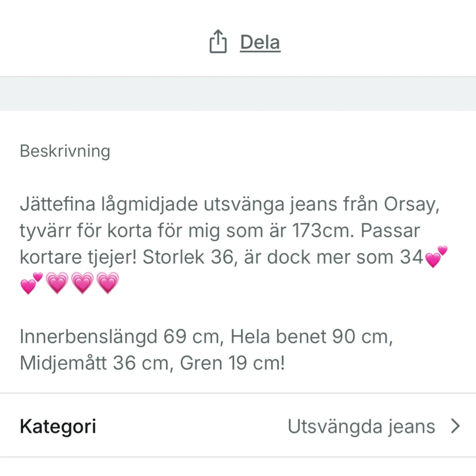Image resolution: width=476 pixels, height=476 pixels.
Task: Click the Innerbenslängd 69 cm measurement
Action: (122, 337)
